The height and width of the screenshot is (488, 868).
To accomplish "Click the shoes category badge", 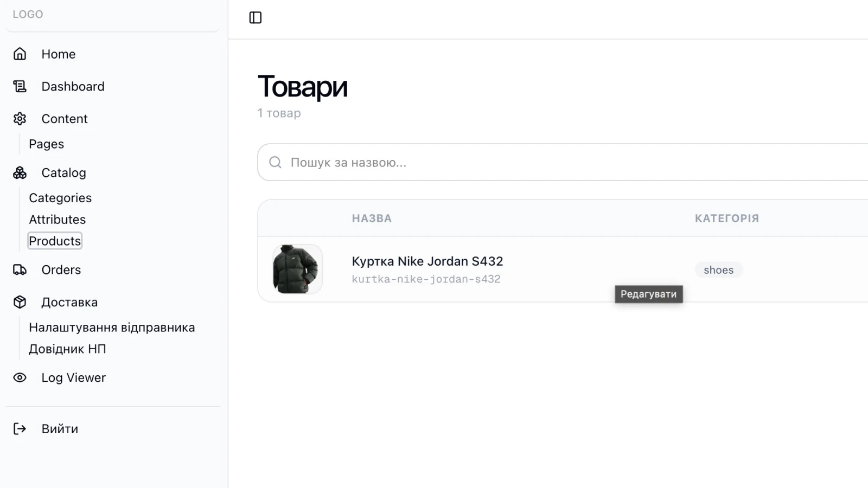I will 718,270.
